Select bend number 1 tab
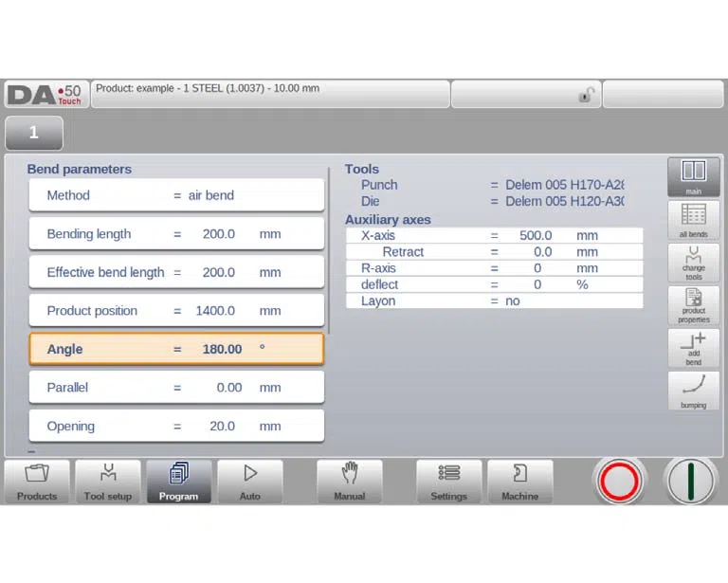This screenshot has width=728, height=583. [34, 133]
